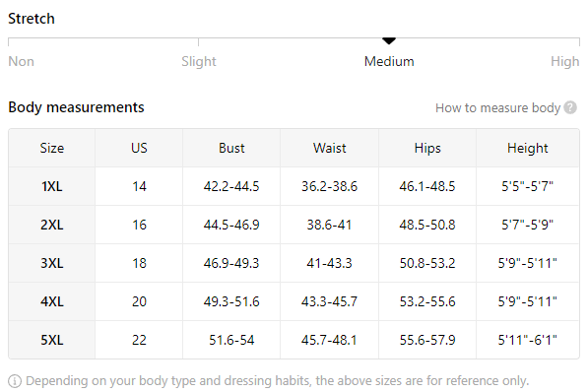Select the High stretch label
Viewport: 588px width, 392px height.
tap(564, 61)
